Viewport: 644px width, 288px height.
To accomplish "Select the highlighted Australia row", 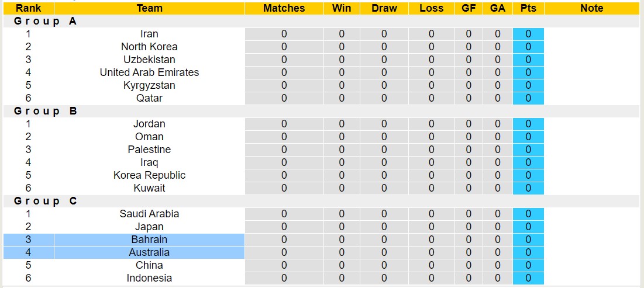I will (149, 252).
